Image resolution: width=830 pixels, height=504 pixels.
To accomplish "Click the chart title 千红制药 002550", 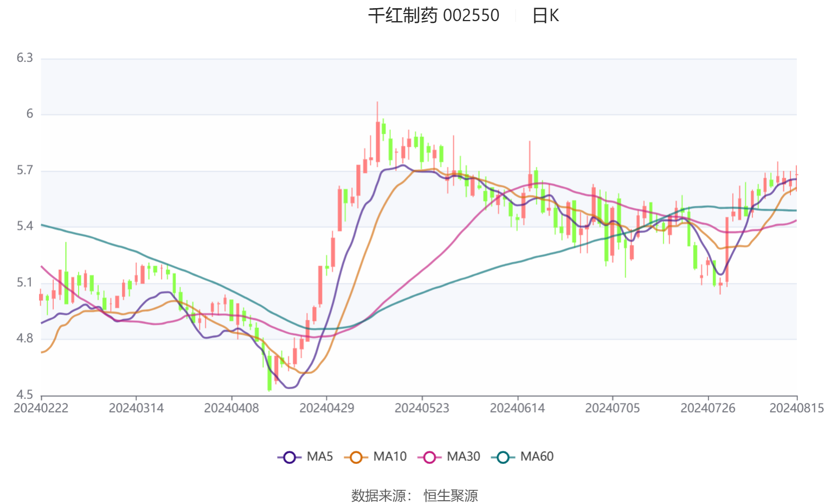I will click(x=434, y=15).
